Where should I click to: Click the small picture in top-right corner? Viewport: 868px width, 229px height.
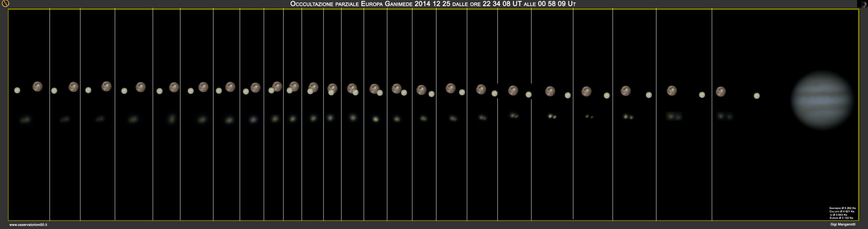(863, 4)
